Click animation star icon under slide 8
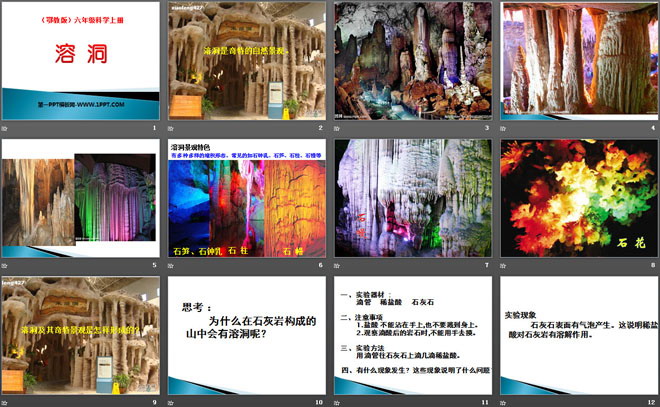Screen dimensions: 660x407 tap(503, 266)
